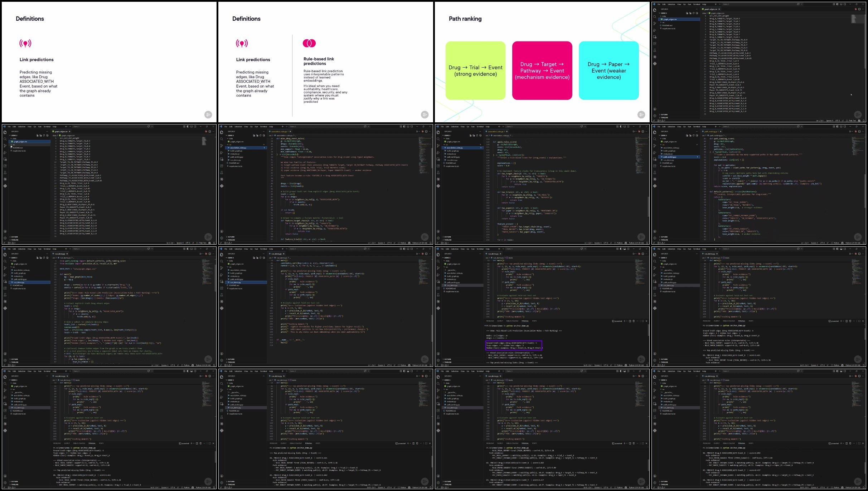Screen dimensions: 868x491
Task: Click the purple-highlighted ground truth terminal output
Action: pyautogui.click(x=514, y=345)
